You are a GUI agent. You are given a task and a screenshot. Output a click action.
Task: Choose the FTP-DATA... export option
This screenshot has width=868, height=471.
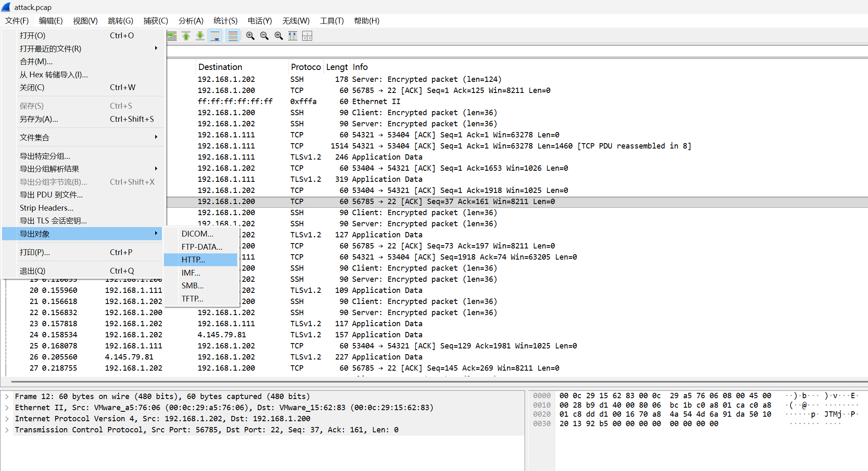point(202,247)
